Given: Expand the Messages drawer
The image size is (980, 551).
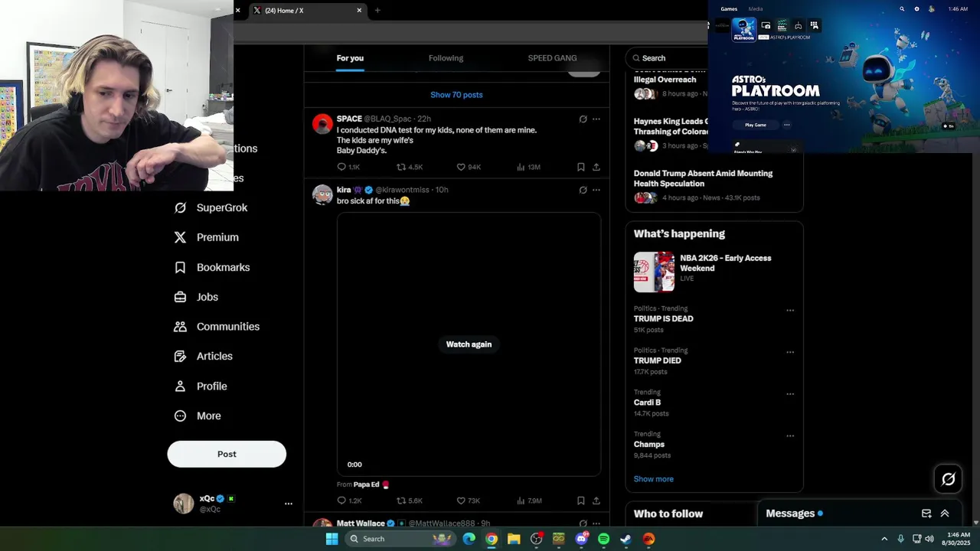Looking at the screenshot, I should coord(945,514).
